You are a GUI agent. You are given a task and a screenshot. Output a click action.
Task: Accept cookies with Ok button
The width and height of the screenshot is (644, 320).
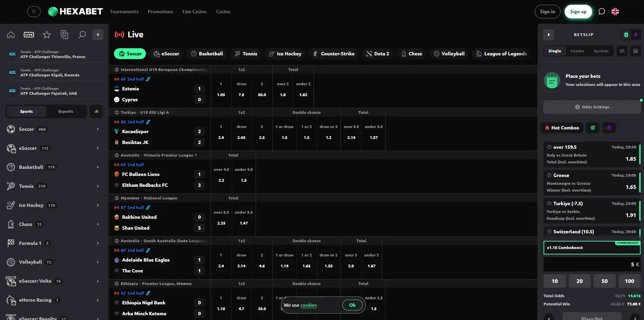click(x=352, y=305)
